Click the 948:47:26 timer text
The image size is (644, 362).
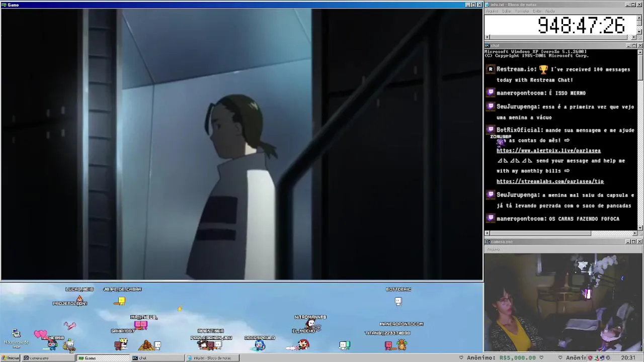pyautogui.click(x=582, y=25)
